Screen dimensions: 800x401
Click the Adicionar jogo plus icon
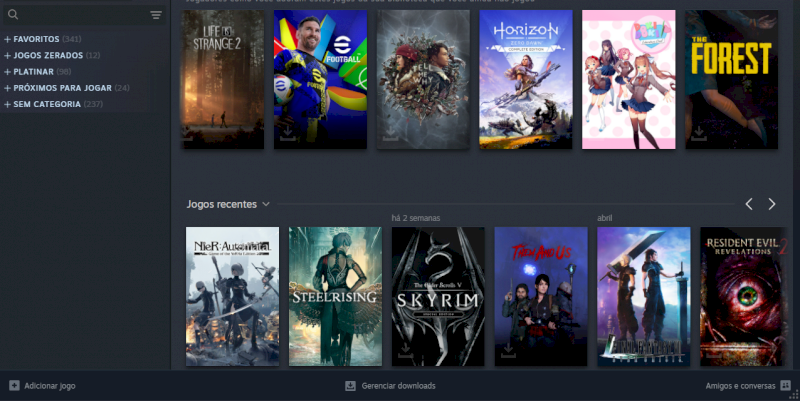coord(14,386)
